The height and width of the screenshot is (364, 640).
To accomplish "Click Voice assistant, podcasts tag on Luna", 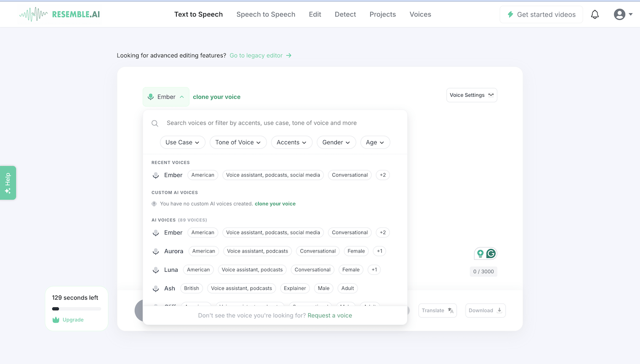I will 252,270.
